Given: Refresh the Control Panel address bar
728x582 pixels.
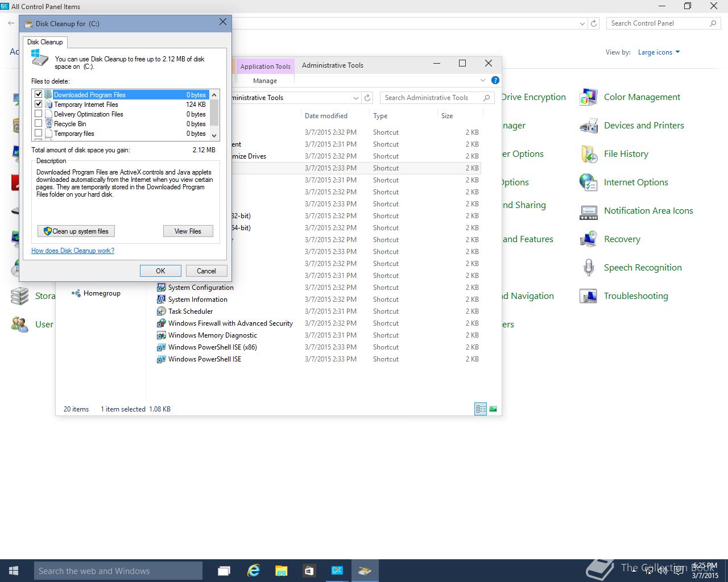Looking at the screenshot, I should (594, 23).
